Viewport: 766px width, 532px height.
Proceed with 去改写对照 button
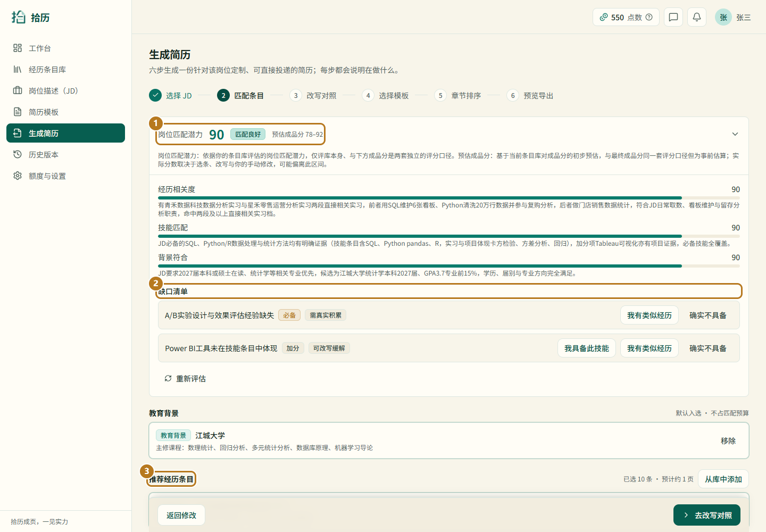[707, 515]
